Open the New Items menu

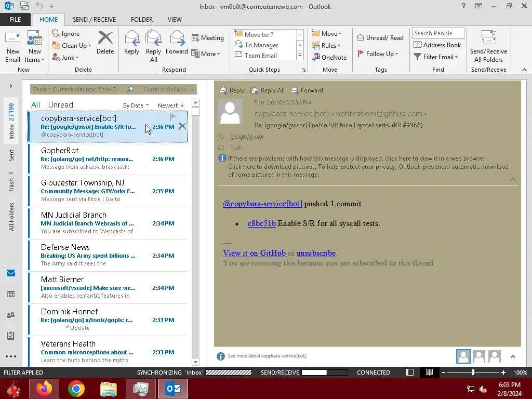[x=35, y=47]
